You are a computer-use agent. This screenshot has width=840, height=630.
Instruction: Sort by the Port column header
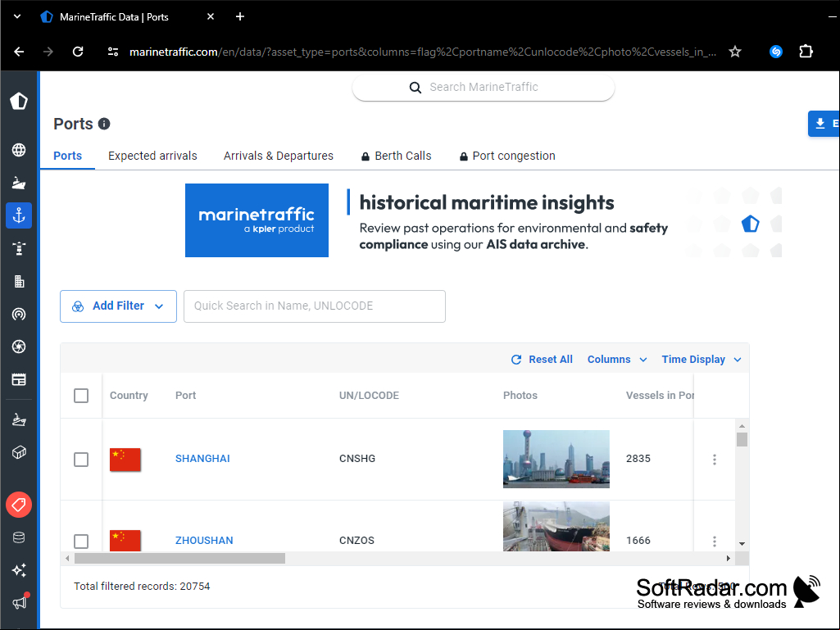tap(185, 396)
